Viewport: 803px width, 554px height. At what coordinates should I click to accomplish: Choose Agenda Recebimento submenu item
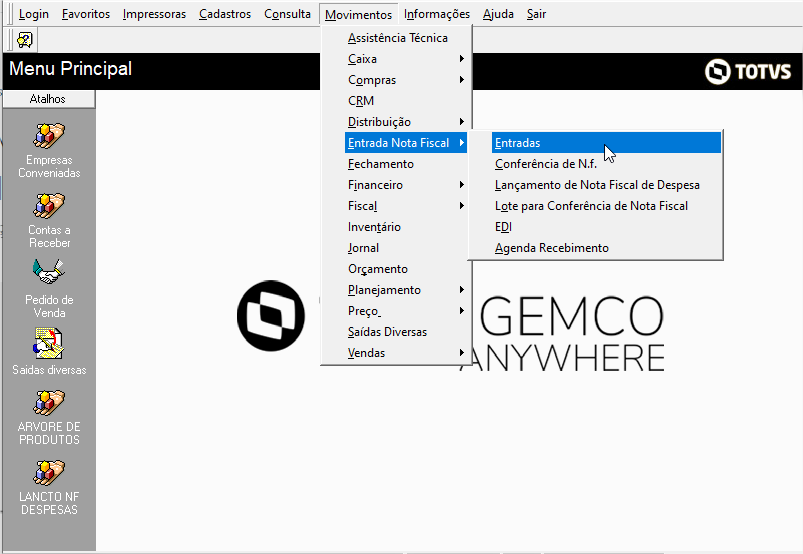click(x=606, y=248)
